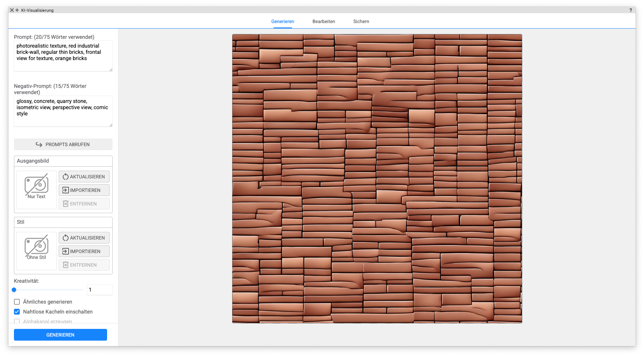Select the 'Ohne Stil' camera placeholder icon
This screenshot has height=356, width=644.
[36, 246]
